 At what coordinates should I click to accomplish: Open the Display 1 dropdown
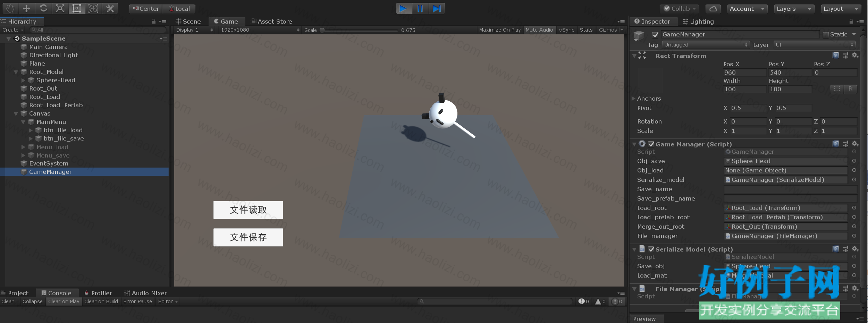194,30
